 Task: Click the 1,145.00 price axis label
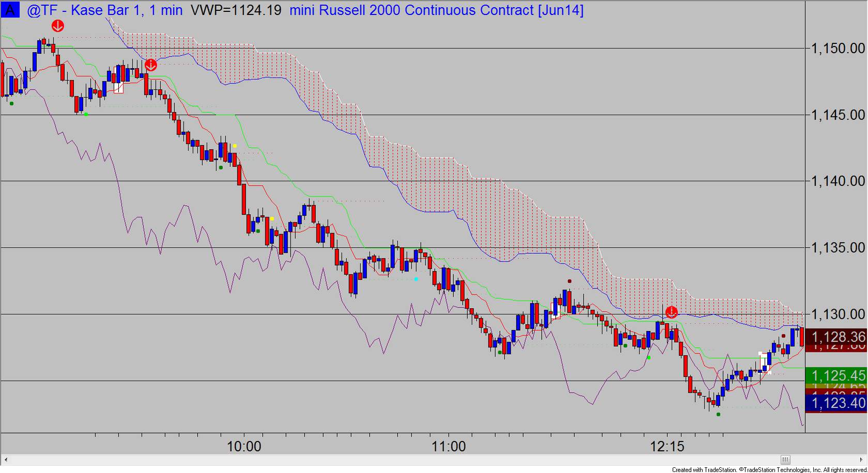pyautogui.click(x=838, y=115)
